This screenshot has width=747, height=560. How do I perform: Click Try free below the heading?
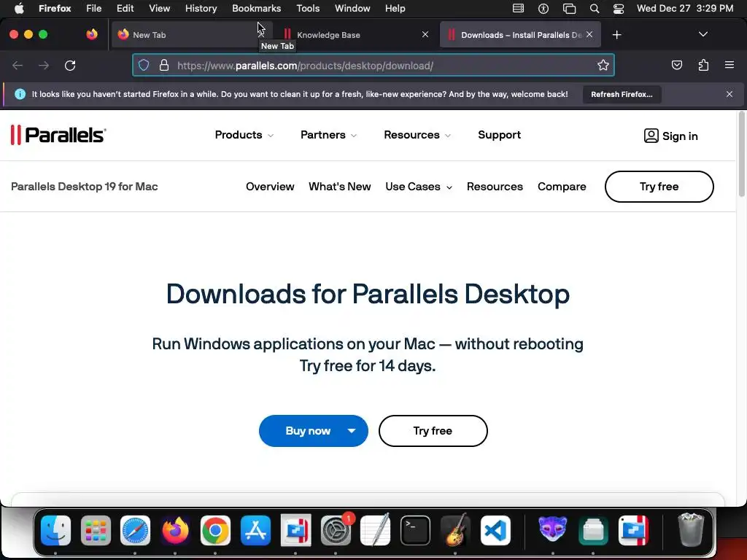(433, 431)
